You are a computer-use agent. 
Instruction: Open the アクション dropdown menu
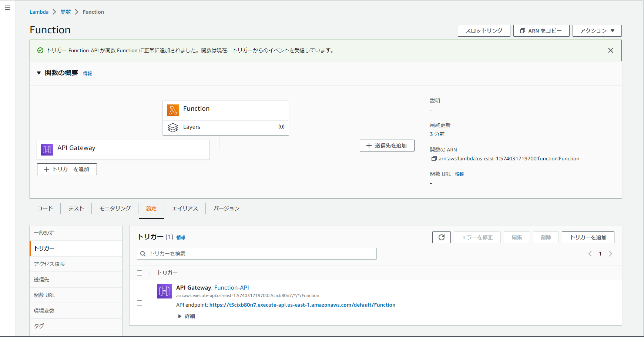coord(597,30)
